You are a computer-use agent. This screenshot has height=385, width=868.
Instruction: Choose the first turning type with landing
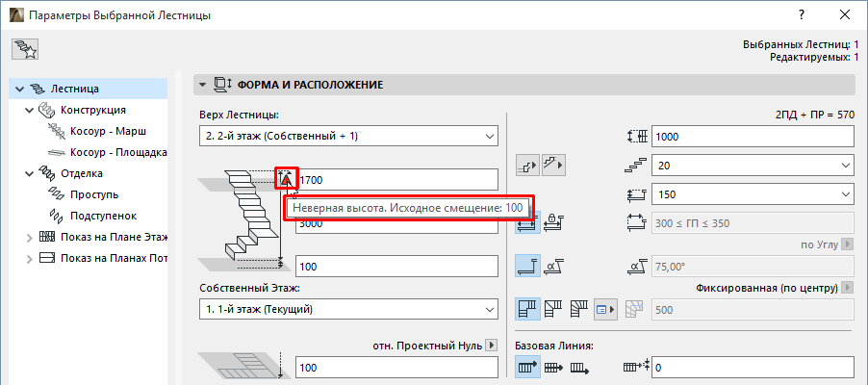527,309
